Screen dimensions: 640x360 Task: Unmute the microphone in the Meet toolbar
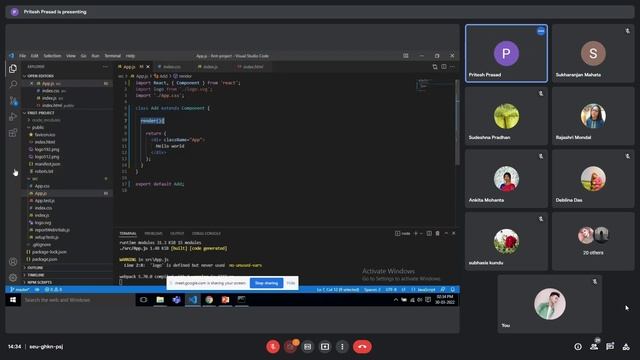[x=273, y=347]
